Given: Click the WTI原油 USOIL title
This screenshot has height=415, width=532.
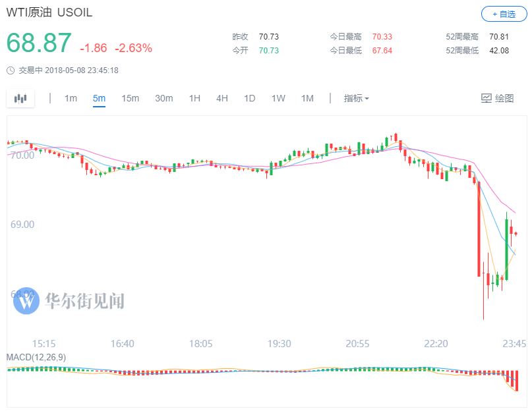Looking at the screenshot, I should point(49,13).
